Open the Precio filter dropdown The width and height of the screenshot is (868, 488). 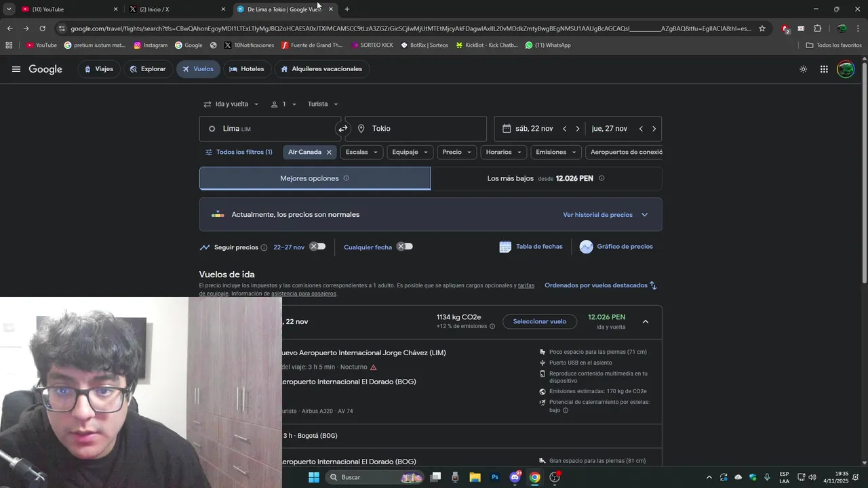tap(457, 152)
